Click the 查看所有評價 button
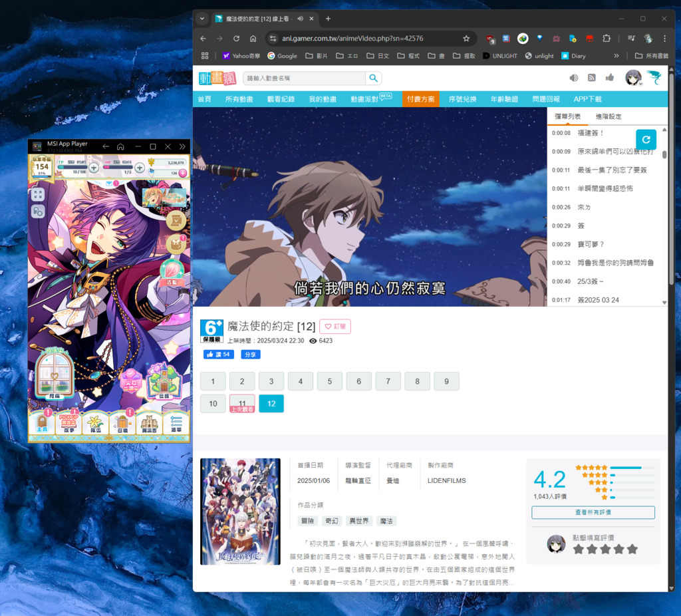Screen dimensions: 681x616 tap(593, 513)
